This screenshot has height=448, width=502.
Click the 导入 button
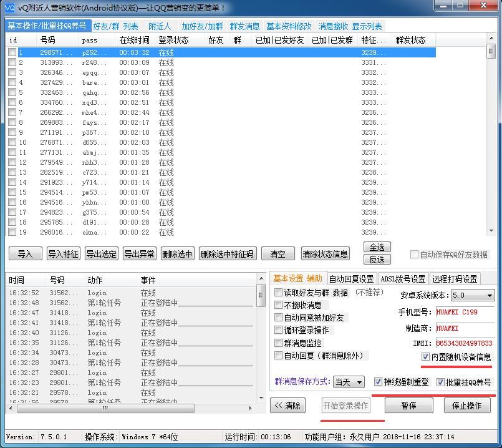coord(26,253)
